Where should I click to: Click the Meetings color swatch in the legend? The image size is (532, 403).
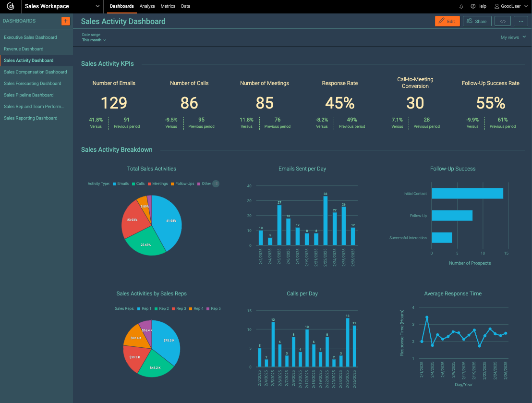(150, 183)
